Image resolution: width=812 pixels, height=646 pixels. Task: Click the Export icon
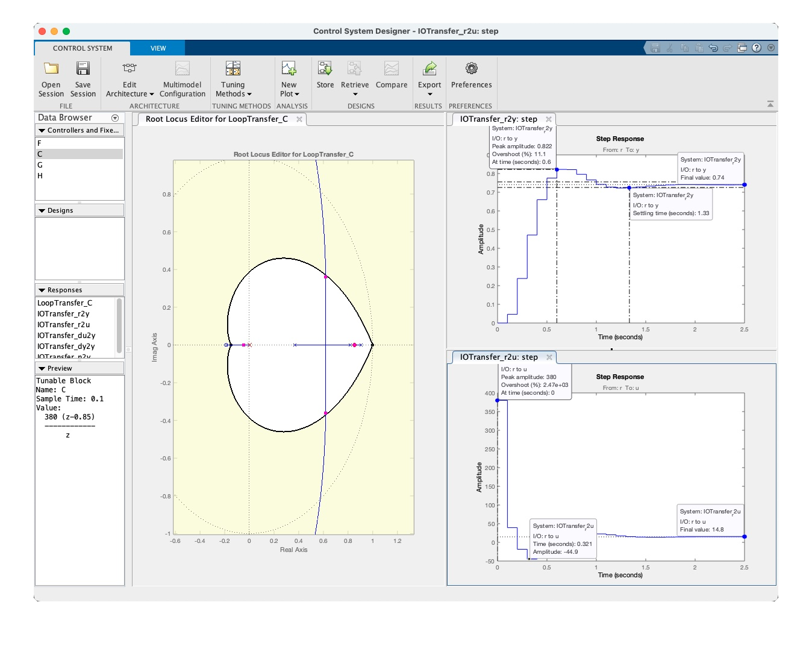click(430, 68)
